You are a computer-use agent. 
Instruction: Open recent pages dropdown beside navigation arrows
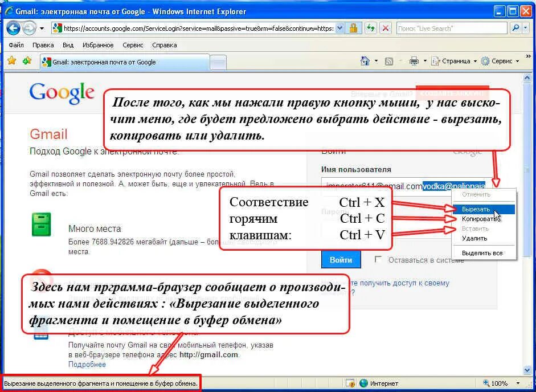42,28
